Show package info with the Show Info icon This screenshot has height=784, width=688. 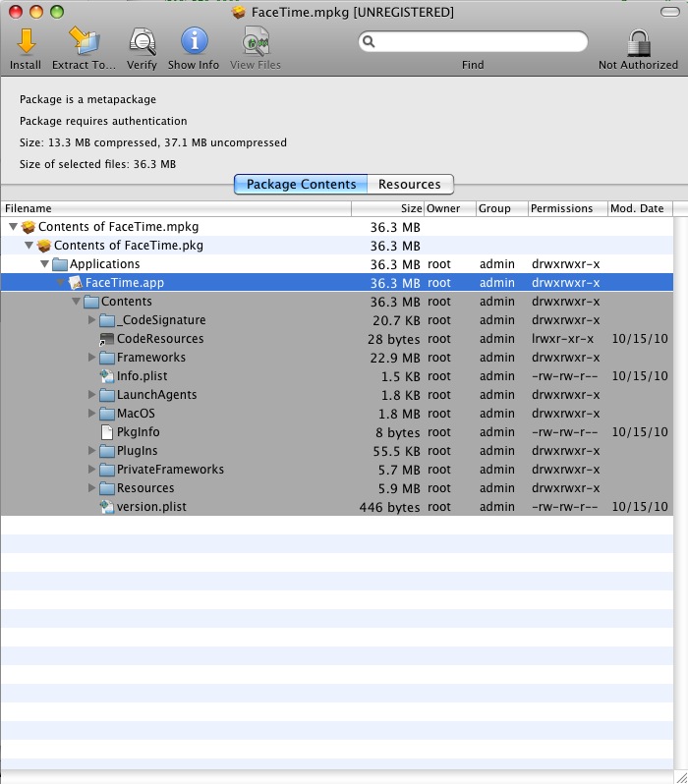[194, 41]
